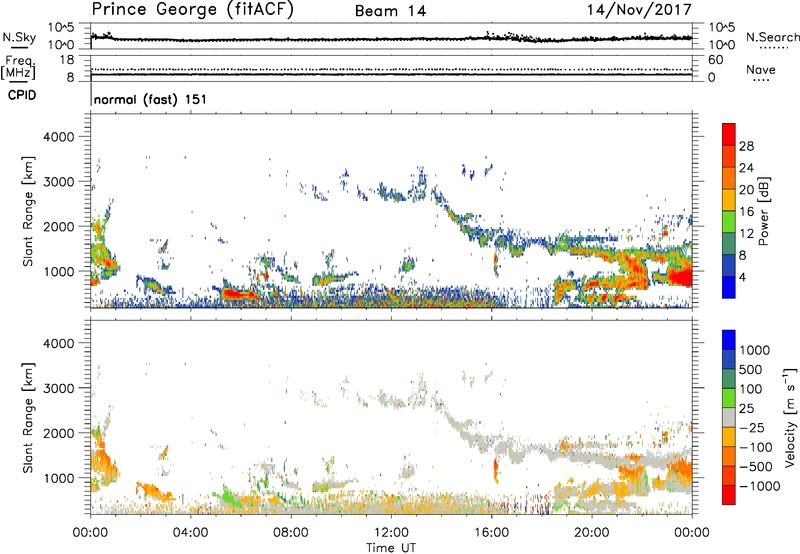Click the 12:00 time axis tick label
Viewport: 800px width, 554px height.
coord(391,533)
